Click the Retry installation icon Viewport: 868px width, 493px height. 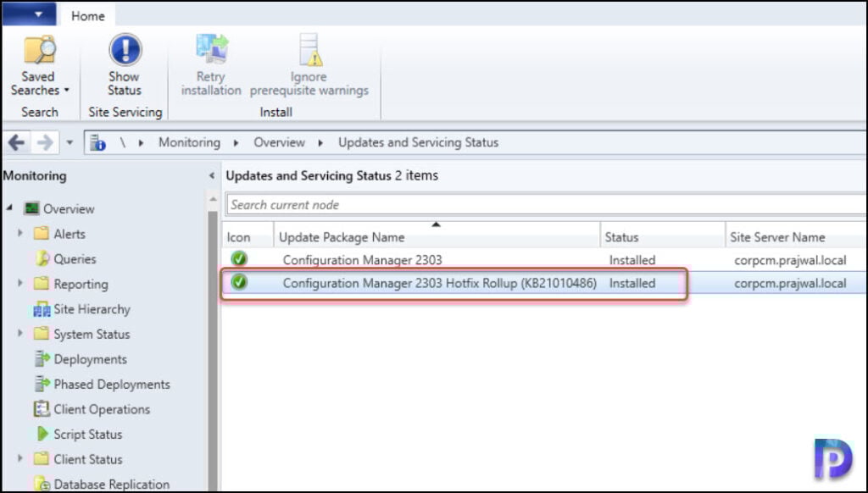[211, 48]
